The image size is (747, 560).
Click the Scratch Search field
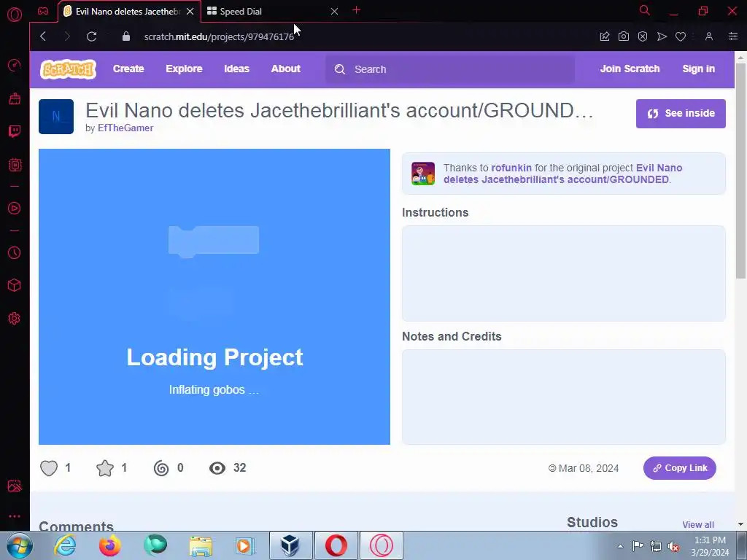(450, 69)
